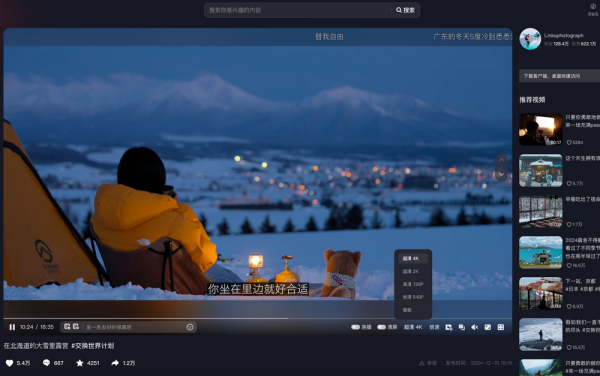Click the 替我自由 scrolling danmaku text
The width and height of the screenshot is (600, 376).
tap(329, 37)
